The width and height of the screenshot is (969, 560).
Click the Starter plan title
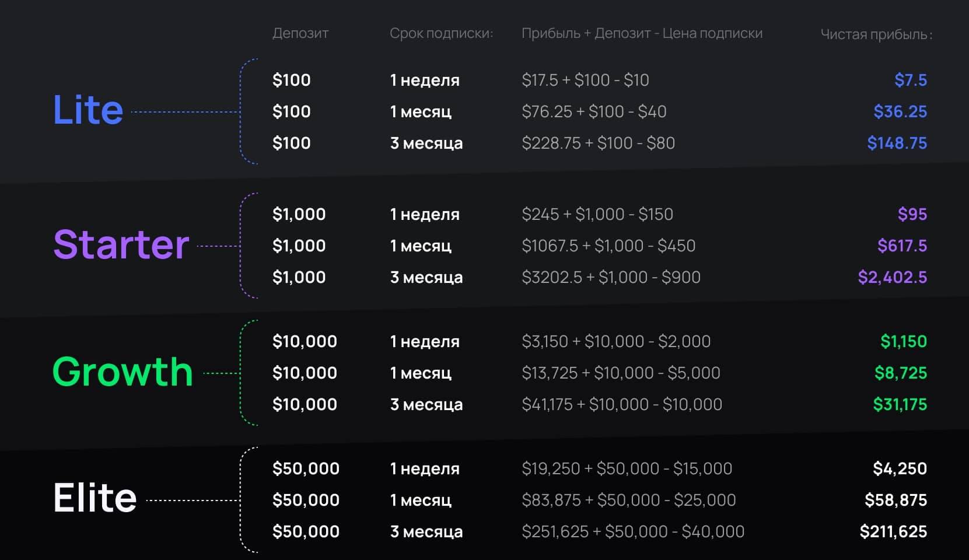point(121,244)
